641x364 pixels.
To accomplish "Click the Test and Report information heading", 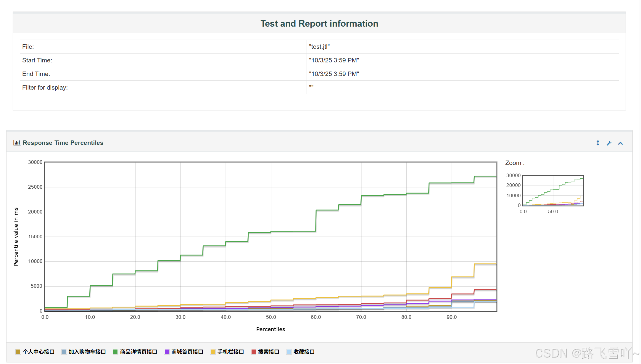I will 319,24.
